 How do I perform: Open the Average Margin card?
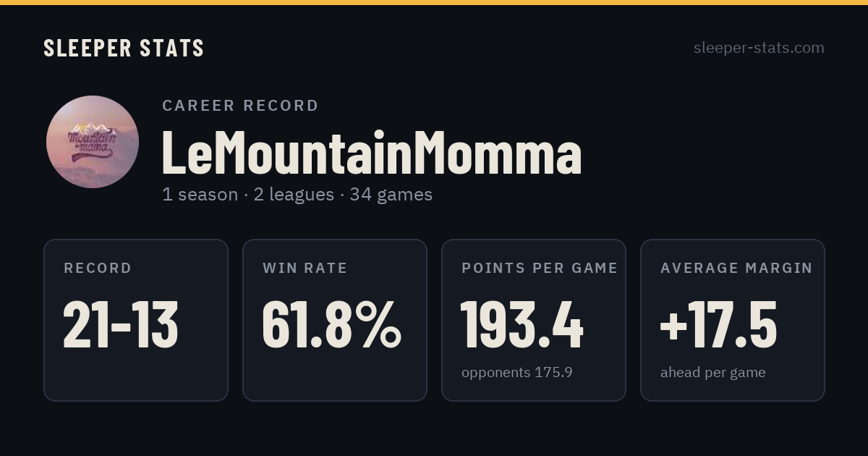pyautogui.click(x=733, y=320)
